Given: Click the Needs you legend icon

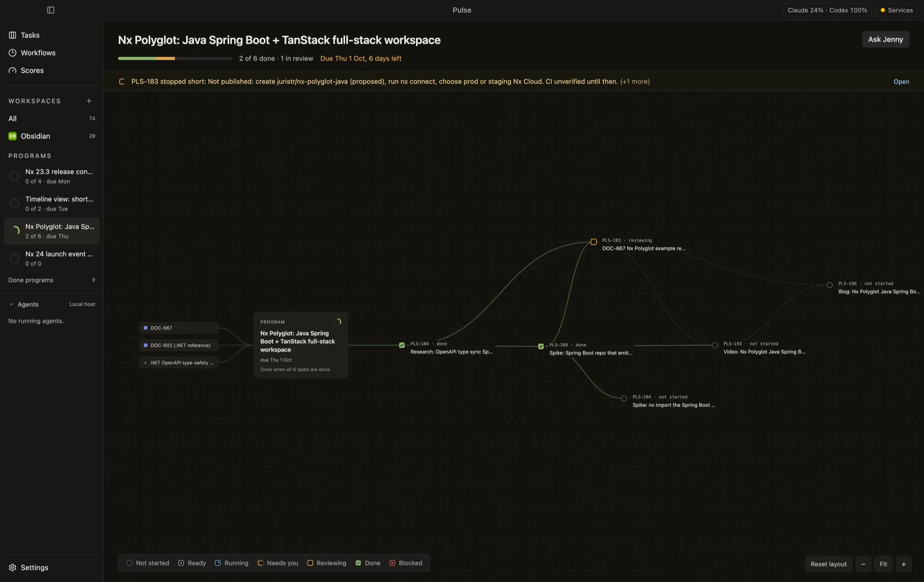Looking at the screenshot, I should (260, 563).
